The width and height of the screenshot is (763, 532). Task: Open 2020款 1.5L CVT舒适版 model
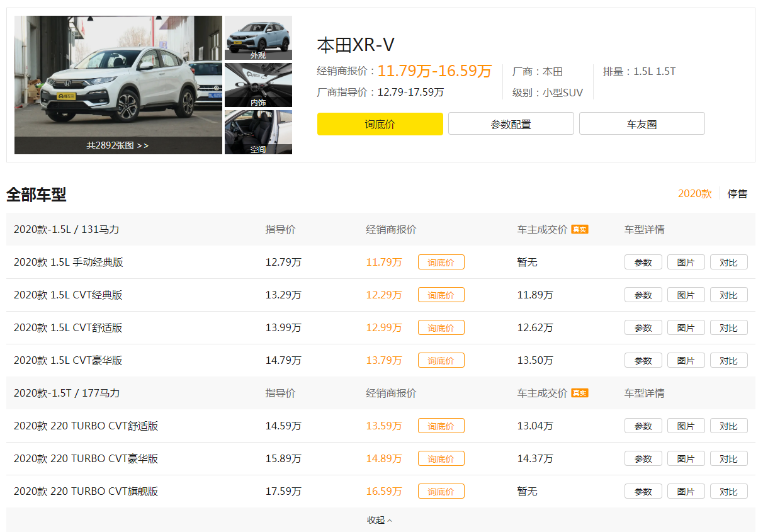point(68,327)
